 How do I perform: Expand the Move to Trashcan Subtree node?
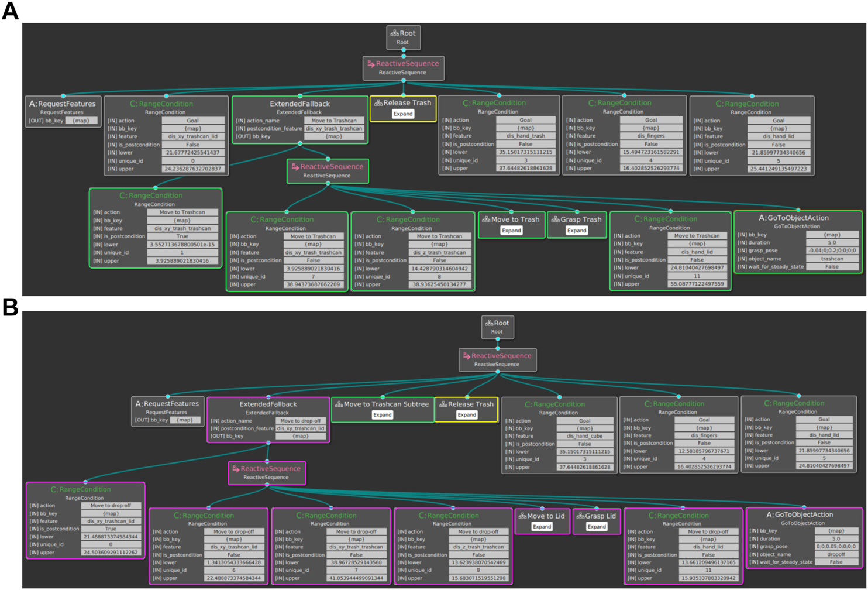click(x=383, y=415)
